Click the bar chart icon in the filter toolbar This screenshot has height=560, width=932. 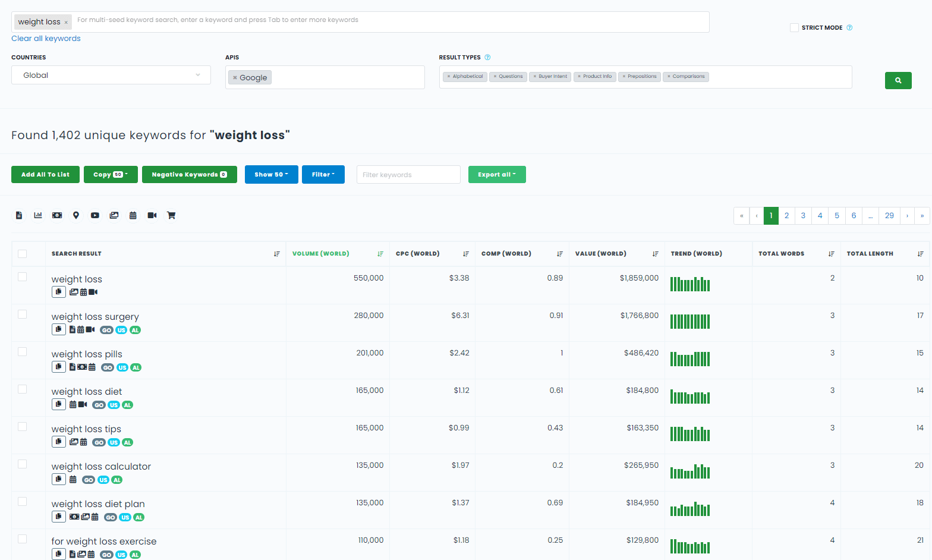pos(38,215)
